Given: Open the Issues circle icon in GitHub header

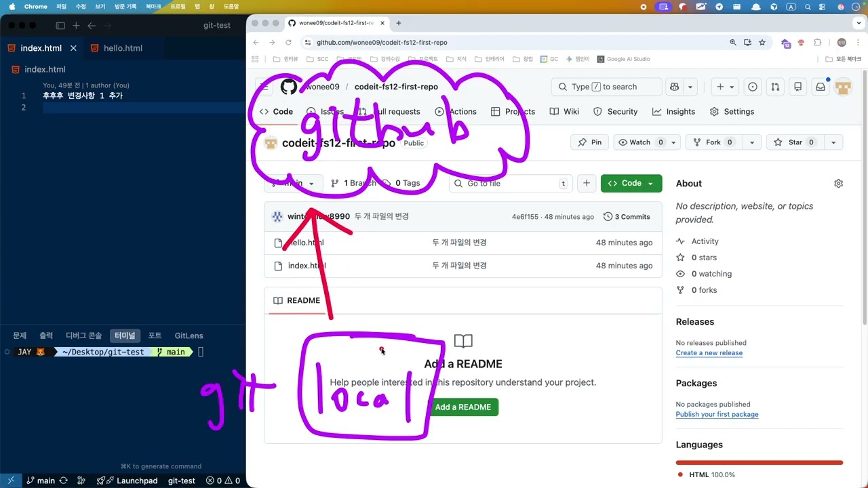Looking at the screenshot, I should click(x=753, y=87).
